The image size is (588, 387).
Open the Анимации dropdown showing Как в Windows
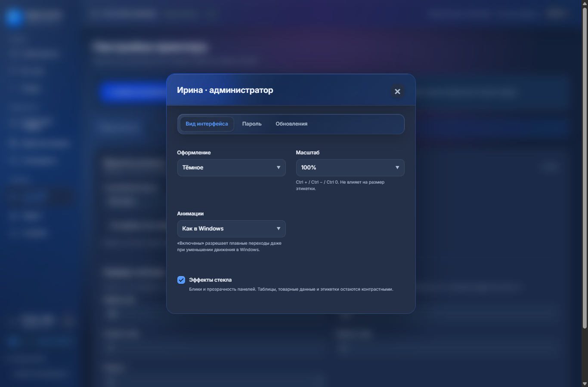231,229
